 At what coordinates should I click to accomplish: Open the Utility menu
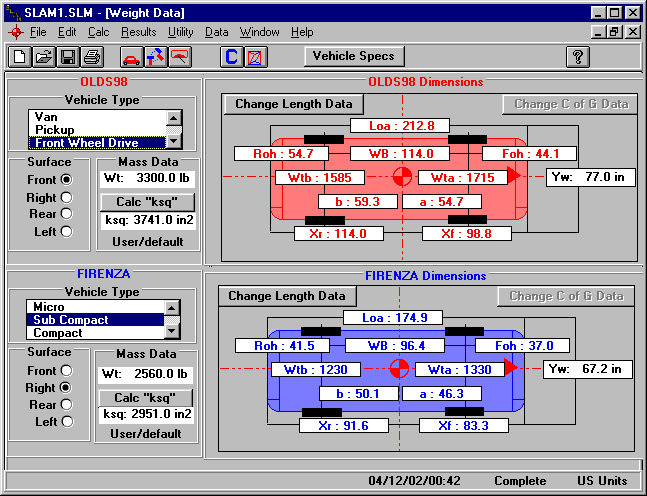[181, 32]
